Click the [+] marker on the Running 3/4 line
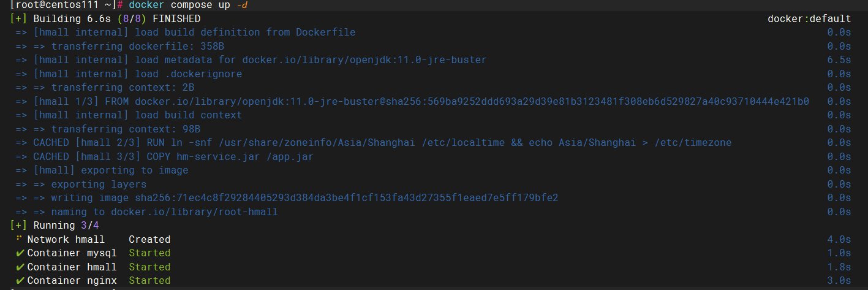This screenshot has height=290, width=868. 18,226
